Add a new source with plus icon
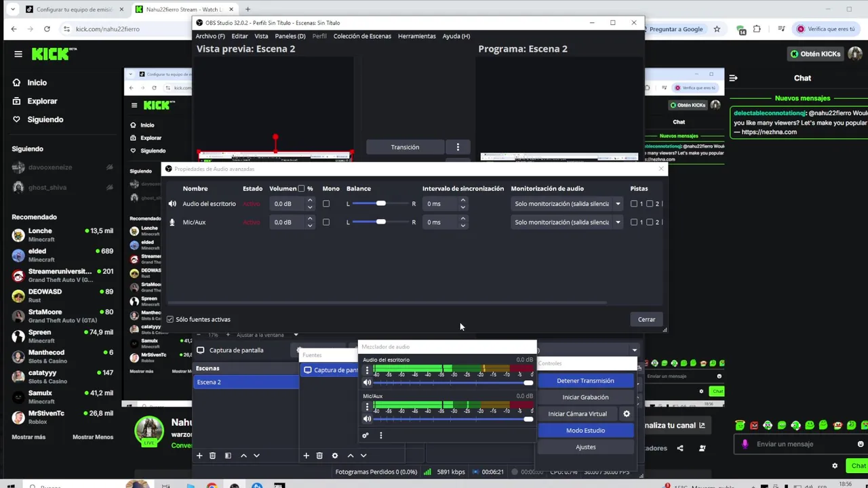This screenshot has width=868, height=488. coord(306,455)
